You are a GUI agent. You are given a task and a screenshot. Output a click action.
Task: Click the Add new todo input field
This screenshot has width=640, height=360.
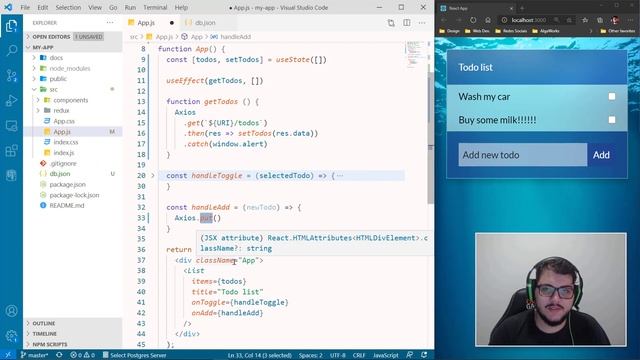522,155
